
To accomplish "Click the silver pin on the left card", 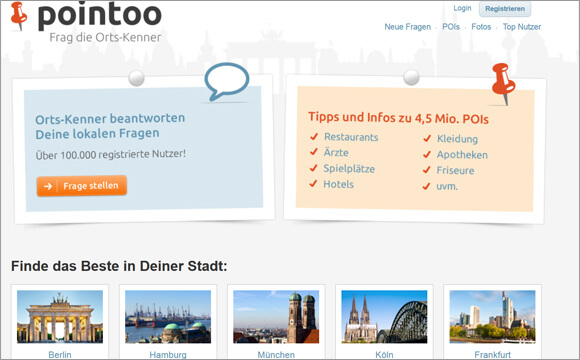I will [x=136, y=78].
